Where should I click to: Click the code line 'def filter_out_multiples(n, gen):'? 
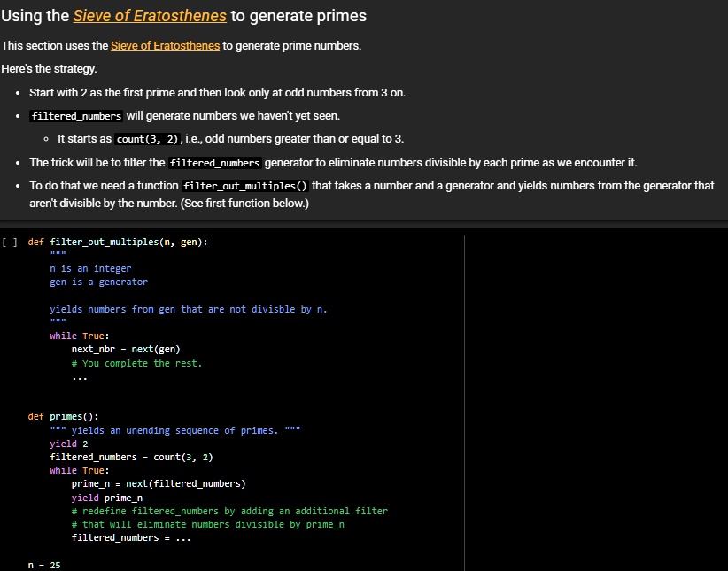(x=118, y=242)
